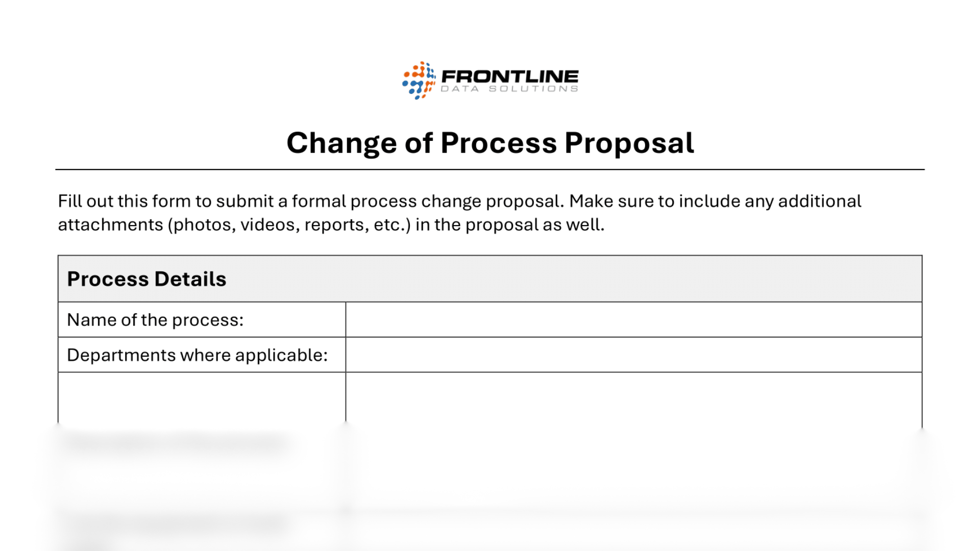Click the blank field for process name
This screenshot has height=551, width=980.
(633, 320)
